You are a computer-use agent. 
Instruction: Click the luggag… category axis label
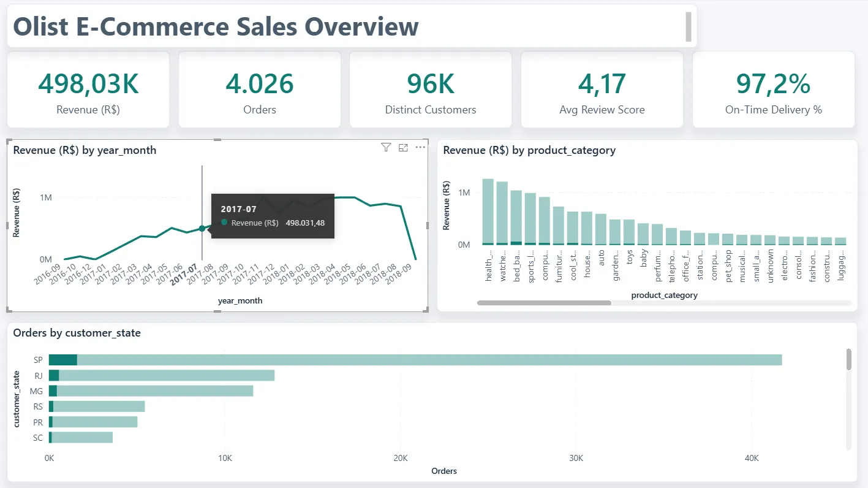pyautogui.click(x=840, y=265)
